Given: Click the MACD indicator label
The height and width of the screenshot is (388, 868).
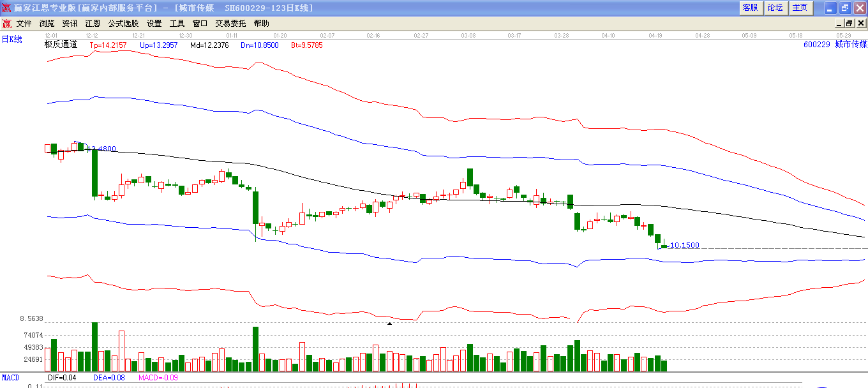Looking at the screenshot, I should [x=10, y=378].
